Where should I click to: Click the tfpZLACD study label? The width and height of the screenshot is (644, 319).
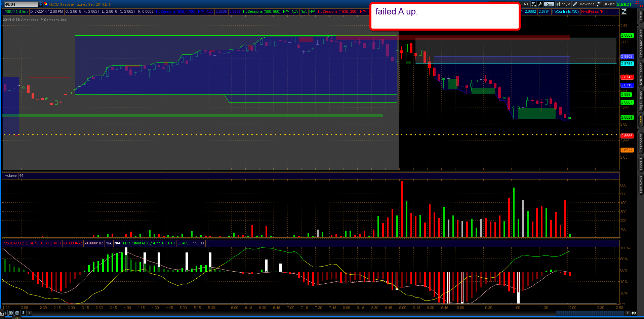[x=32, y=243]
